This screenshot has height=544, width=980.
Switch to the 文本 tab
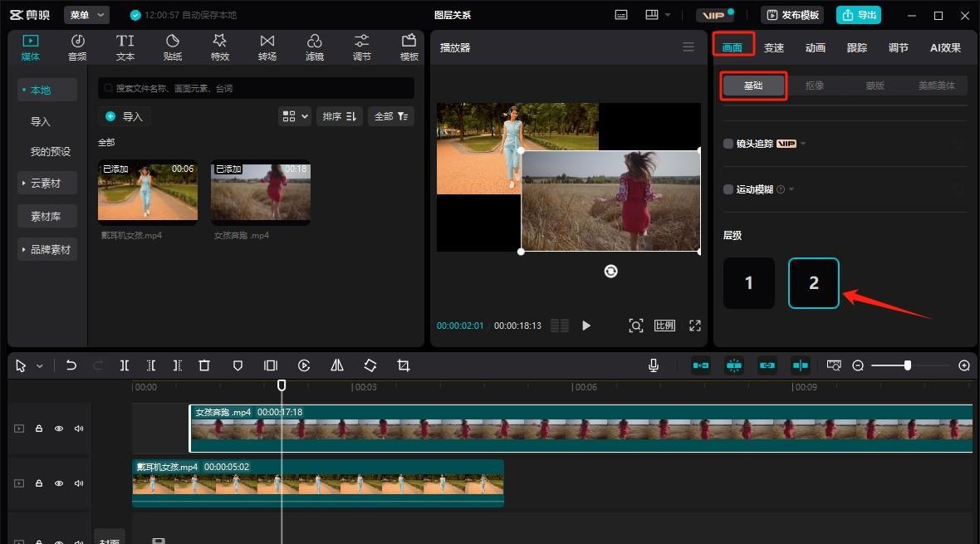125,47
